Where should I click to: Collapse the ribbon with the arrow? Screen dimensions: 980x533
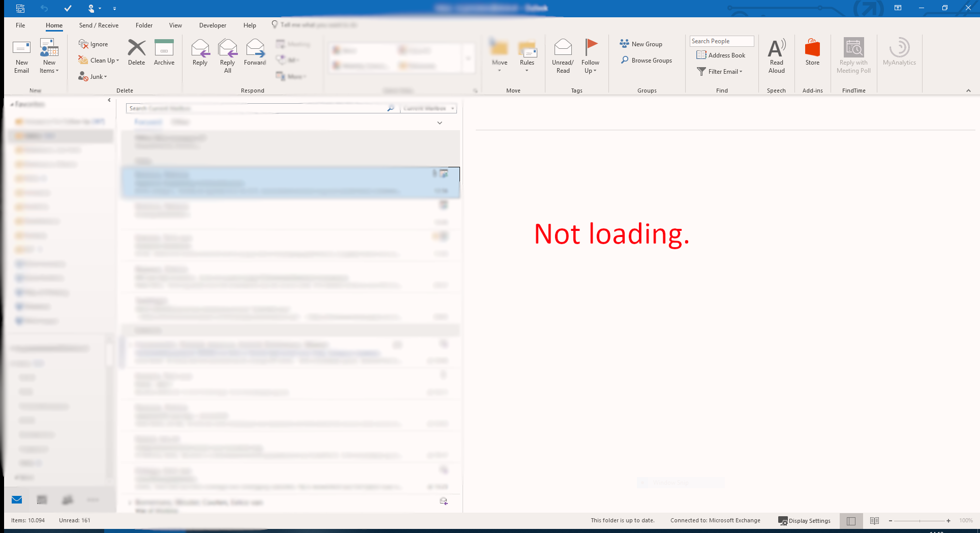[968, 91]
